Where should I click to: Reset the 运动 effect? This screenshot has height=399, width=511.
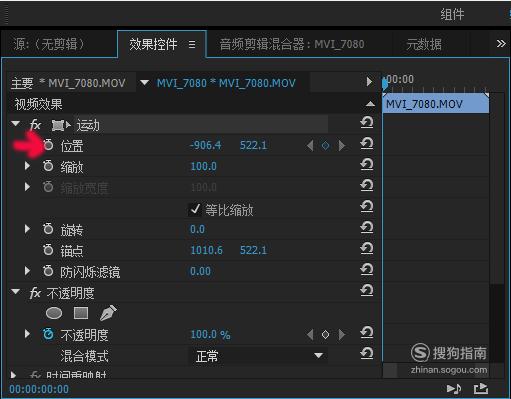367,122
